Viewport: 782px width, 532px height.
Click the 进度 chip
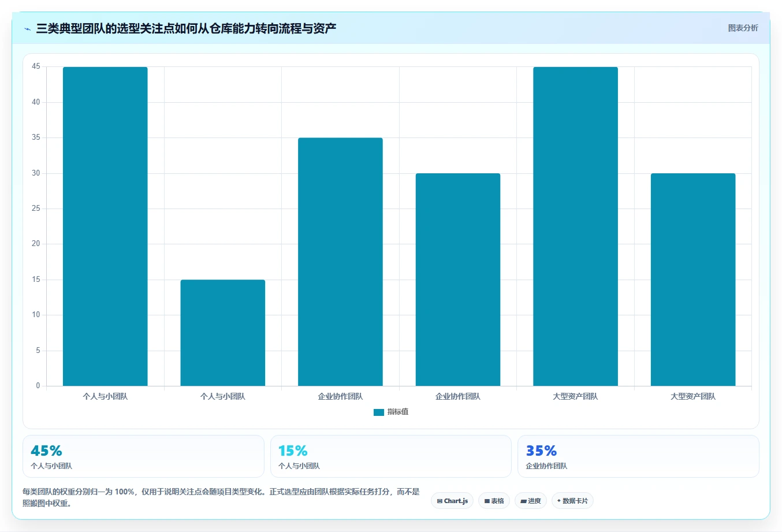[x=531, y=501]
